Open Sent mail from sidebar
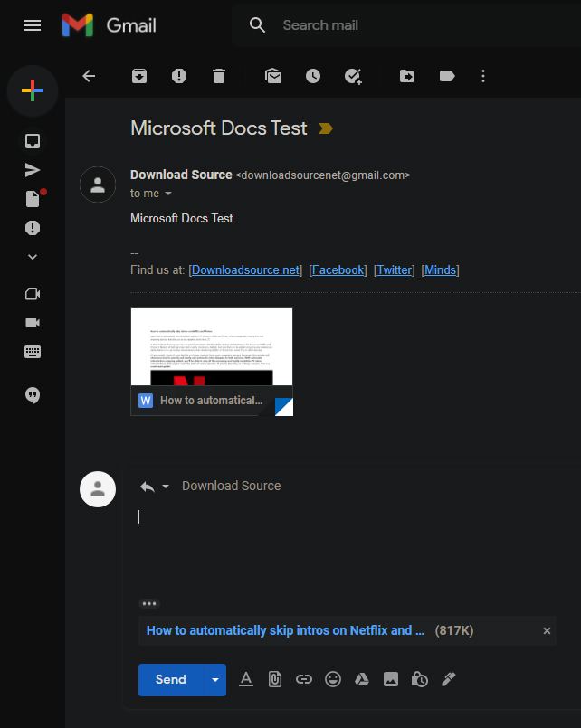Viewport: 581px width, 728px height. pyautogui.click(x=33, y=170)
